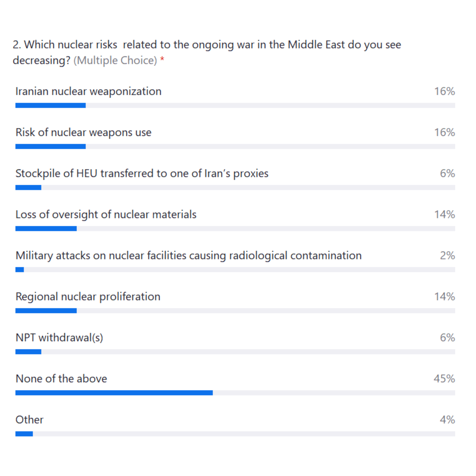Choose Stockpile of HEU transferred to proxies
Viewport: 476px width, 476px height.
tap(142, 174)
